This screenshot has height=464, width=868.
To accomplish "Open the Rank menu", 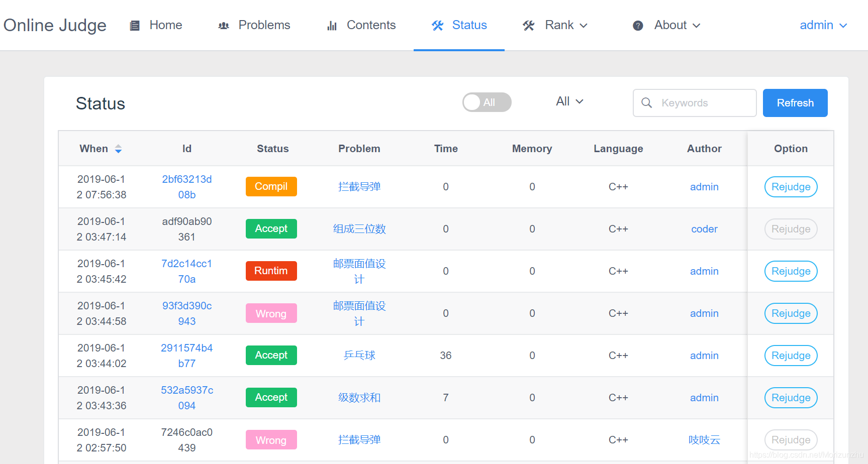I will [x=555, y=25].
